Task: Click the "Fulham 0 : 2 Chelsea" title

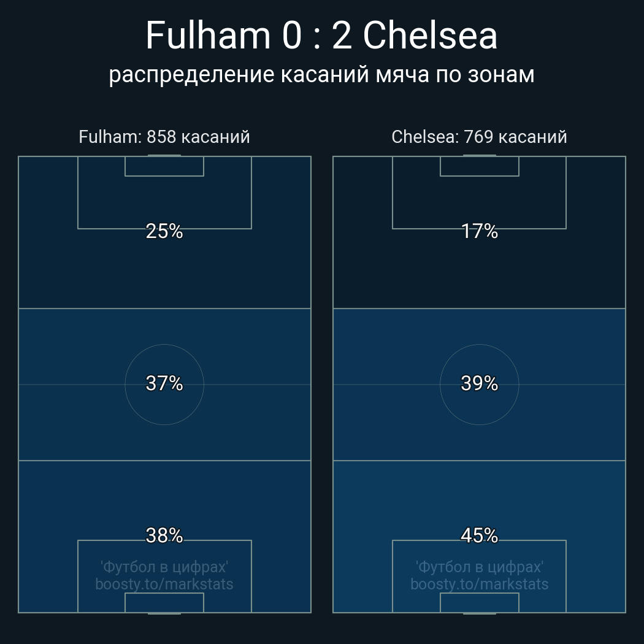Action: [x=321, y=36]
